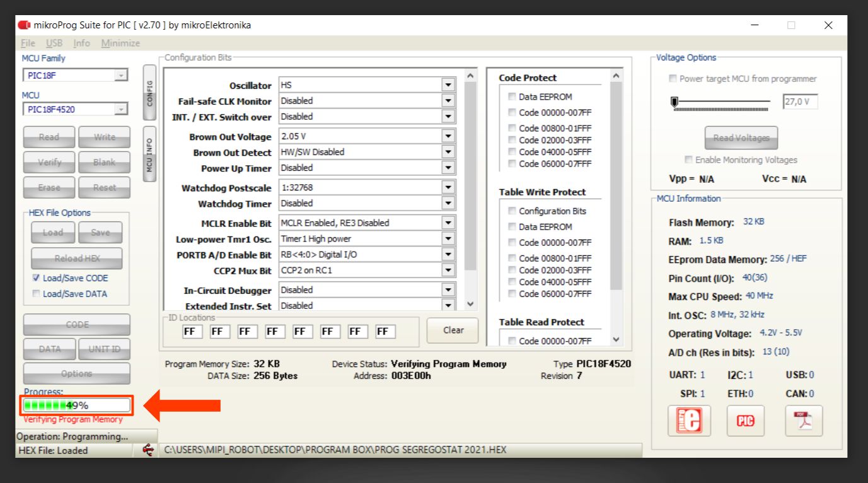
Task: Close the mikroProg Suite window
Action: coord(828,25)
